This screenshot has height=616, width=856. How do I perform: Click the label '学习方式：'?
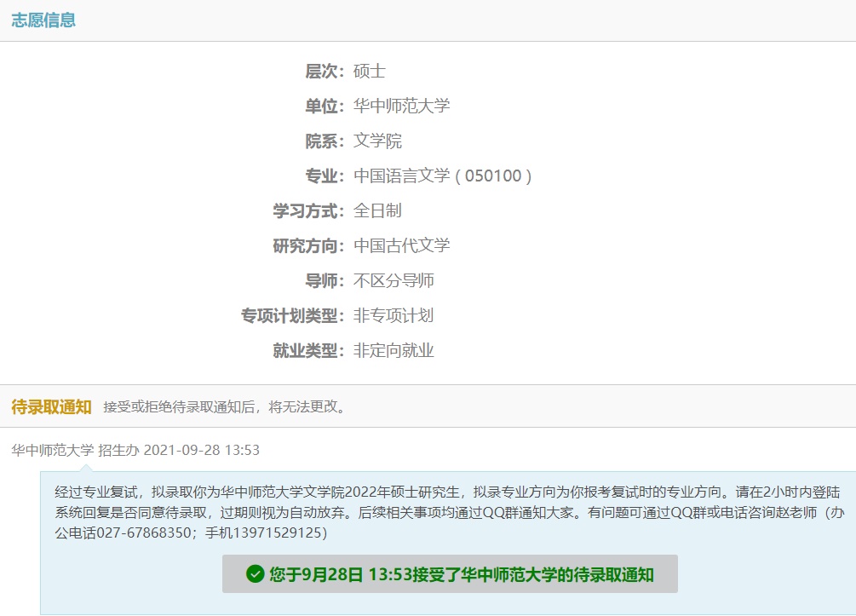coord(309,210)
